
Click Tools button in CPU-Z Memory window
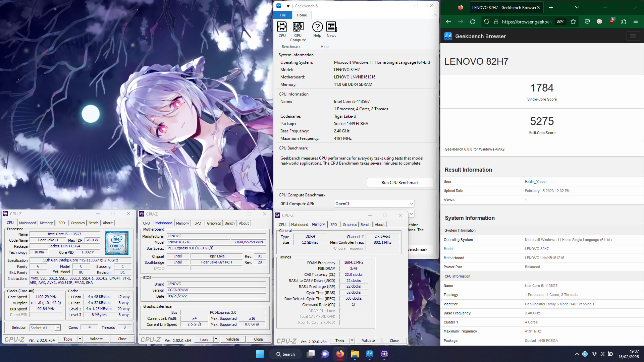340,341
